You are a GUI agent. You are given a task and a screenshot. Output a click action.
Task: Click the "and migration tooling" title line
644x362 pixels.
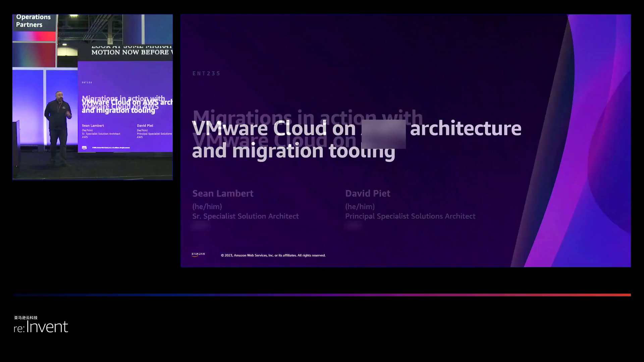click(x=293, y=151)
